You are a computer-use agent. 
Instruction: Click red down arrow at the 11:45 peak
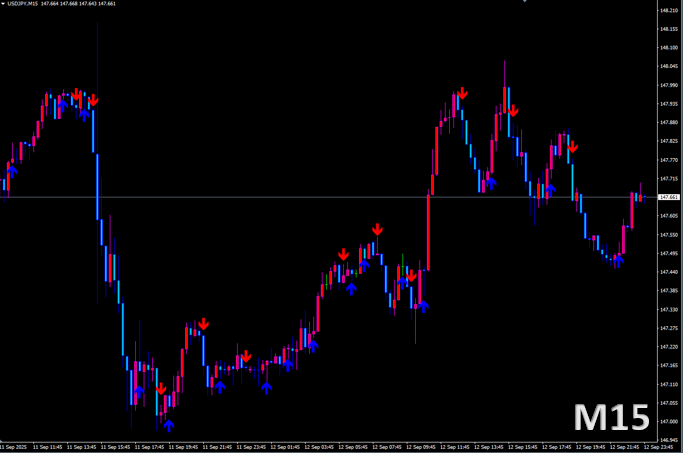point(463,93)
